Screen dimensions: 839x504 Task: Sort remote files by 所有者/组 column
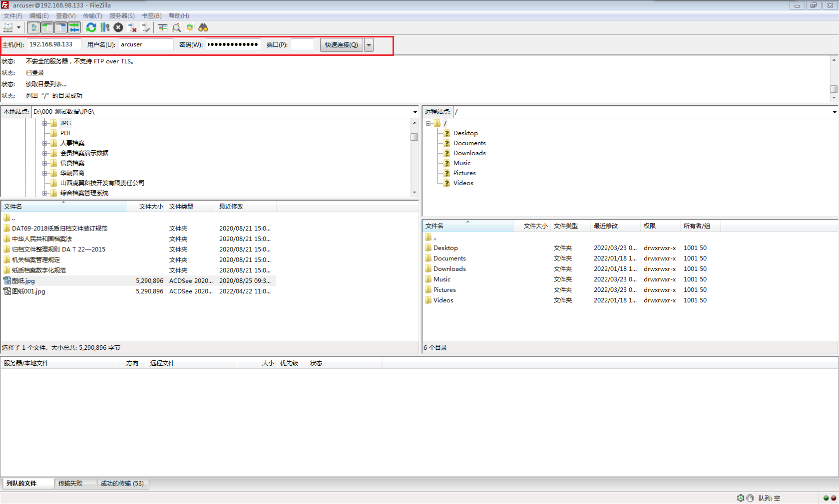tap(700, 226)
